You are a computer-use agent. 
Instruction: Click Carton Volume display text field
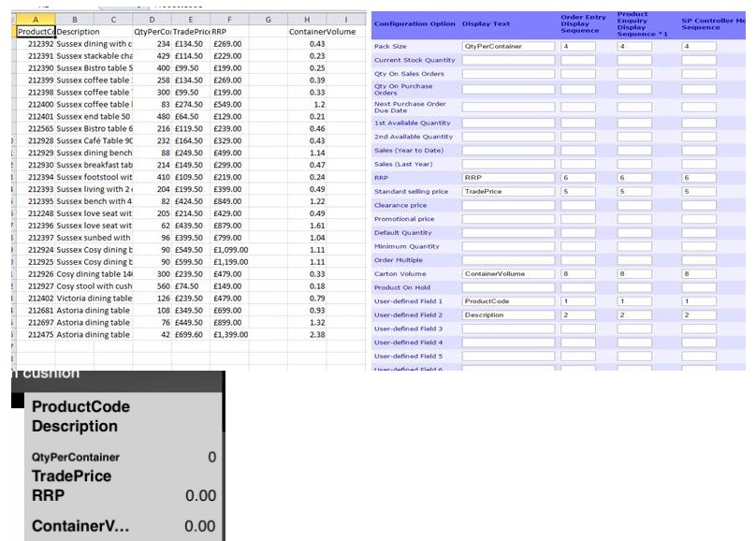click(508, 274)
